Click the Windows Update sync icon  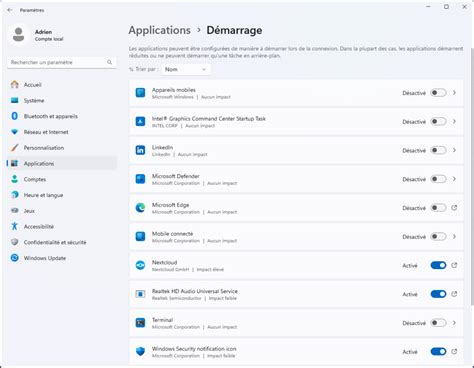coord(14,258)
